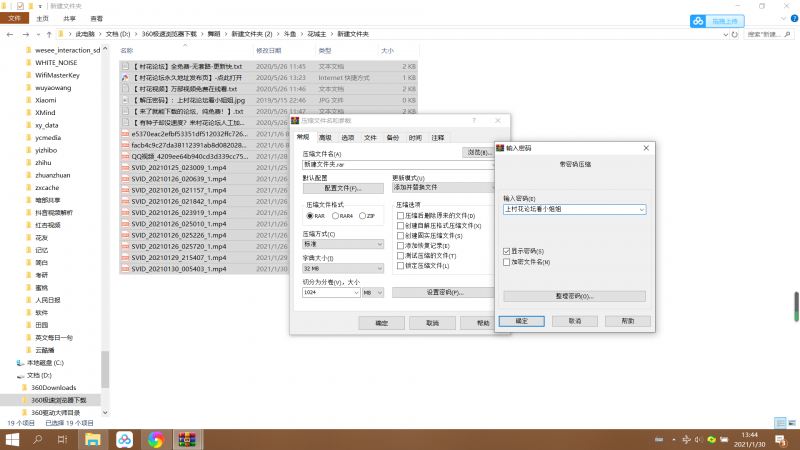
Task: Click the File Explorer taskbar icon
Action: point(92,439)
